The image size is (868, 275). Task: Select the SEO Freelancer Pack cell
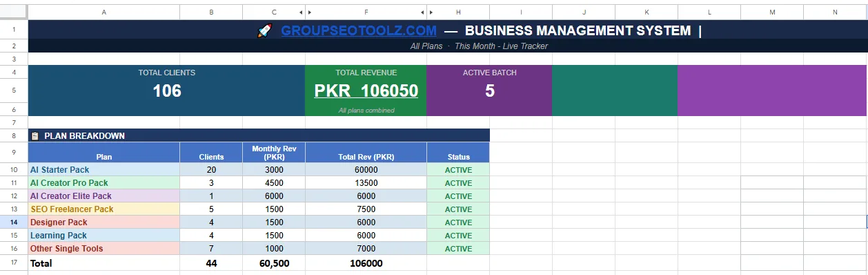click(x=103, y=209)
